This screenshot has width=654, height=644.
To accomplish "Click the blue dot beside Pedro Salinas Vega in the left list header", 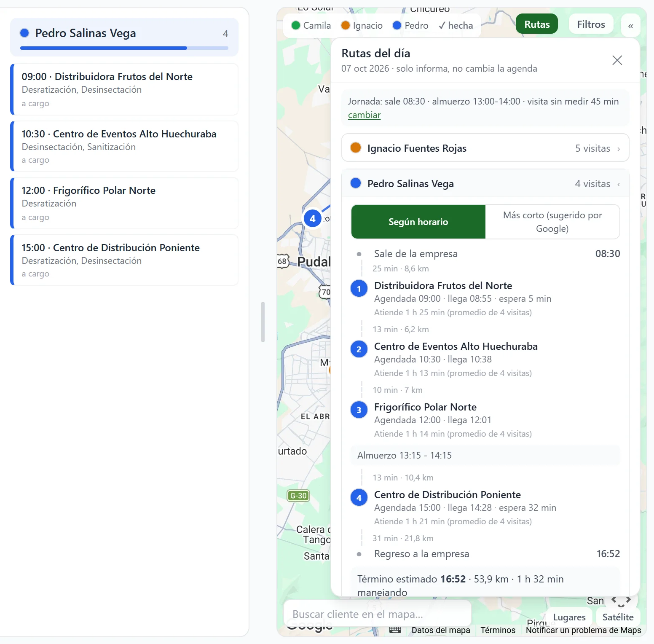I will click(25, 33).
